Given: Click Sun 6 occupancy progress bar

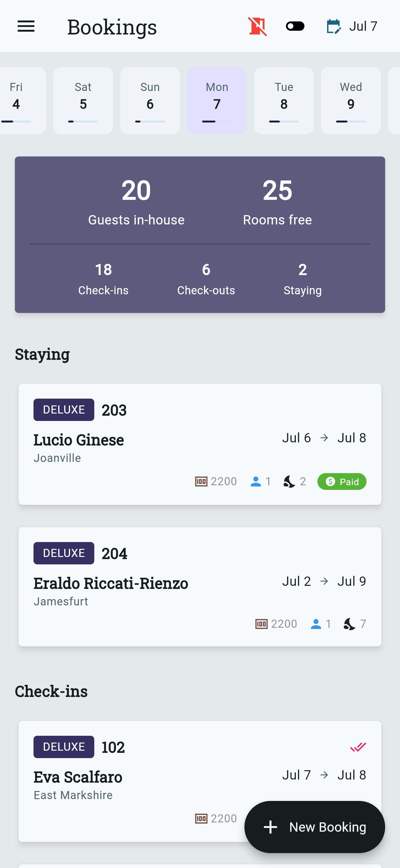Looking at the screenshot, I should point(150,121).
